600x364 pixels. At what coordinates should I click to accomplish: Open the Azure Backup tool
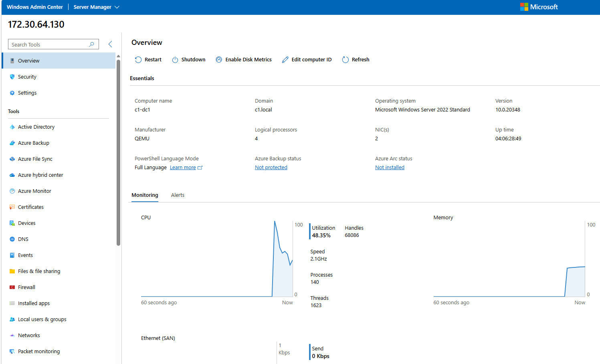pos(32,143)
